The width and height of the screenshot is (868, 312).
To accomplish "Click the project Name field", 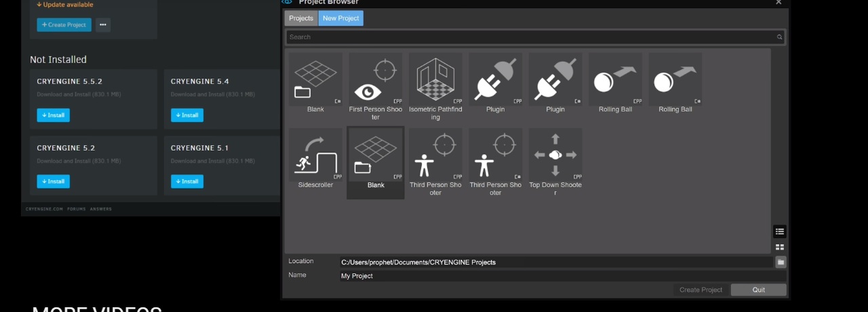I will [563, 276].
